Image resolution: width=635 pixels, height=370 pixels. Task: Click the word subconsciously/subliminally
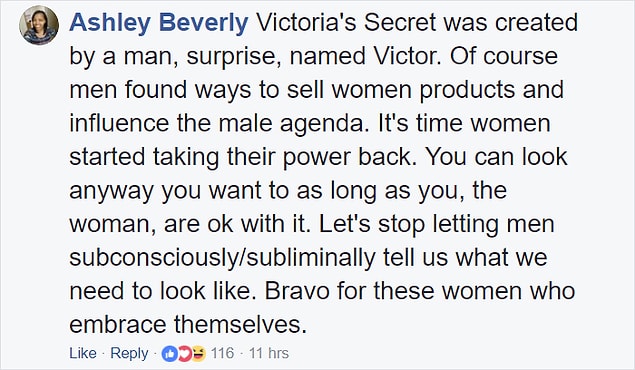coord(222,259)
